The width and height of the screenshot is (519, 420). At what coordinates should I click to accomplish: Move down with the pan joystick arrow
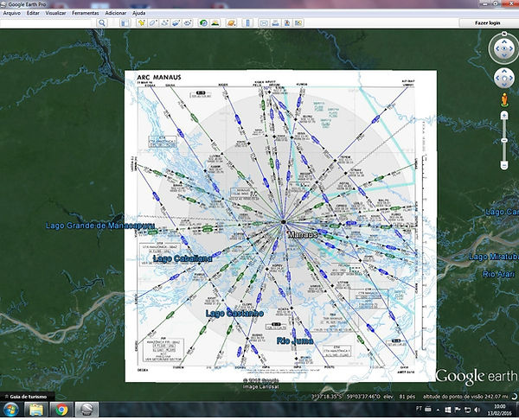click(x=504, y=86)
